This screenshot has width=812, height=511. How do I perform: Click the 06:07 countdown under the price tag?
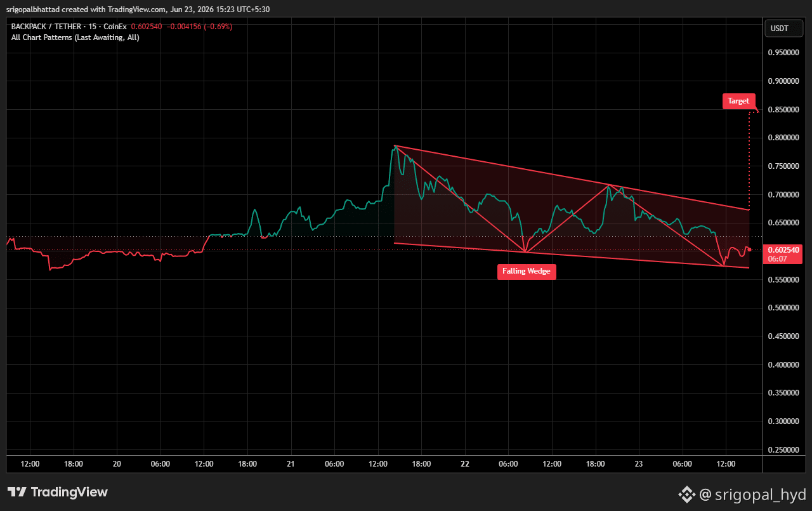(778, 258)
